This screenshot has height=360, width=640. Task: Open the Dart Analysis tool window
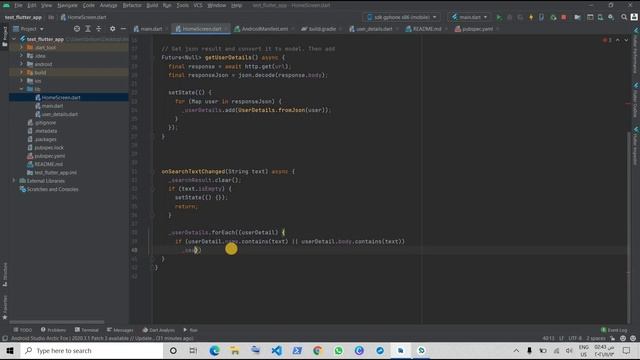click(159, 330)
